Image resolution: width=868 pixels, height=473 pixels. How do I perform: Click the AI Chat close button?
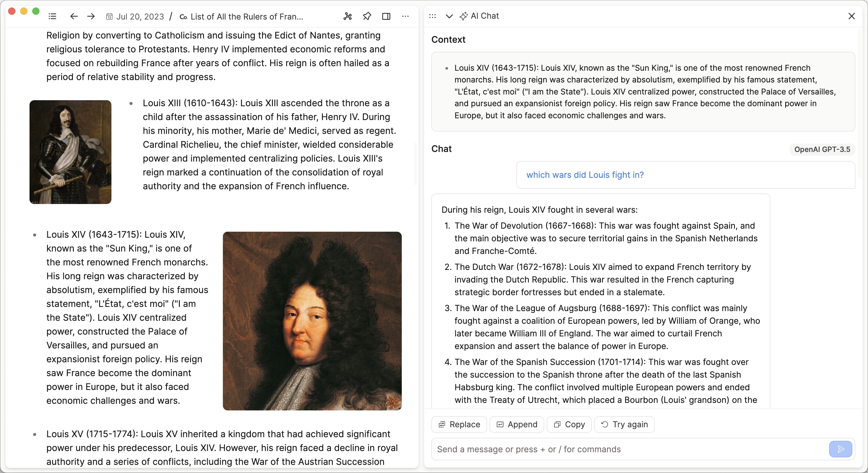(x=852, y=16)
